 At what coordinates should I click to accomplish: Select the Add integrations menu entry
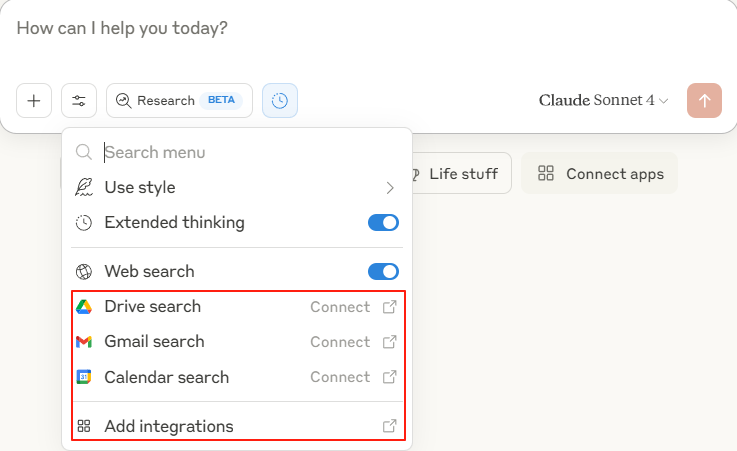pos(237,426)
